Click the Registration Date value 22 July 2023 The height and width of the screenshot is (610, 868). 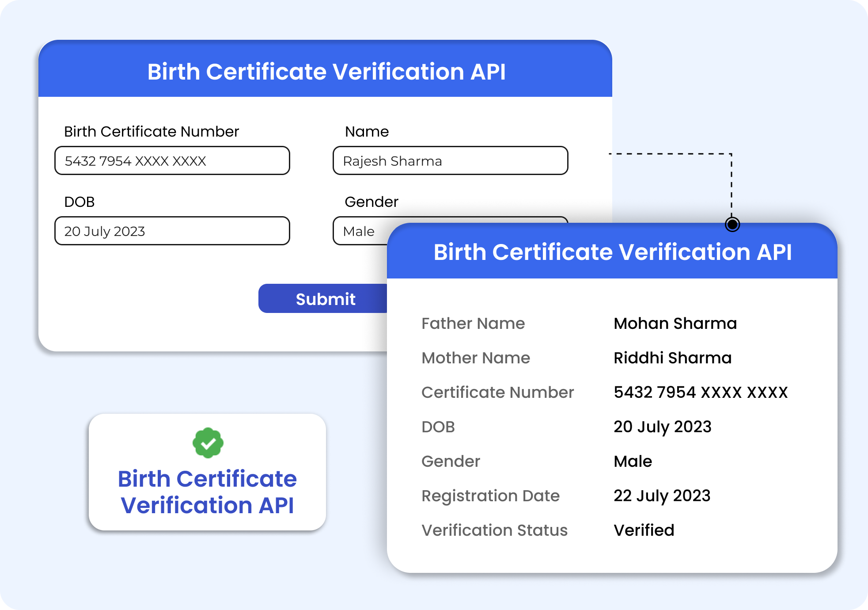[x=662, y=496]
